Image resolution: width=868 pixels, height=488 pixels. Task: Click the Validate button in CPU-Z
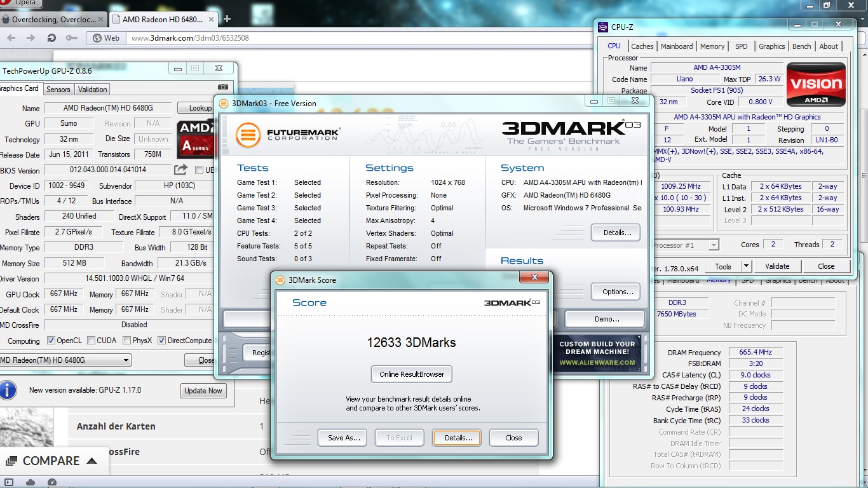(x=777, y=266)
